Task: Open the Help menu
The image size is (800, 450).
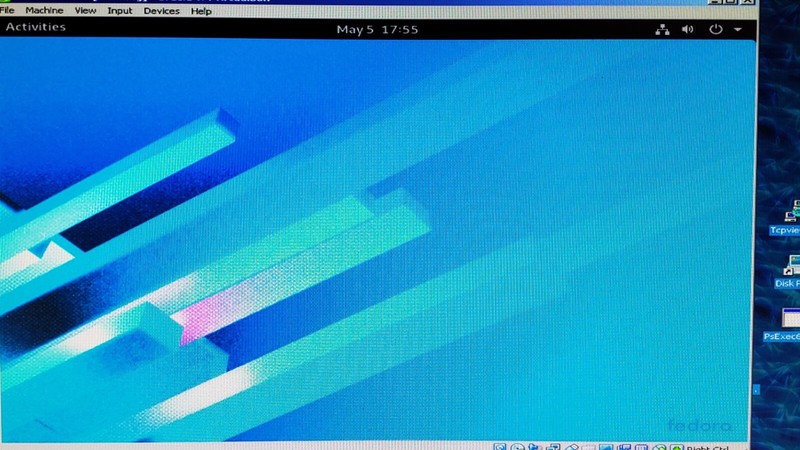Action: click(201, 11)
